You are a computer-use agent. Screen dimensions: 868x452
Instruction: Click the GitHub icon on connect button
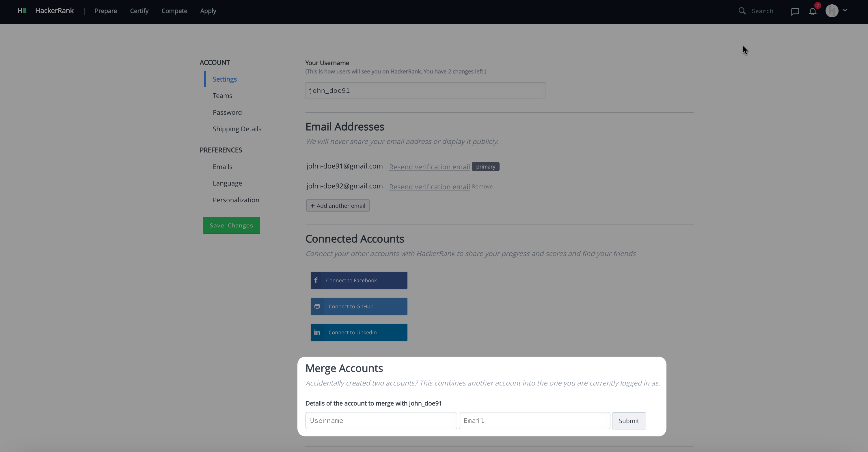(x=317, y=306)
